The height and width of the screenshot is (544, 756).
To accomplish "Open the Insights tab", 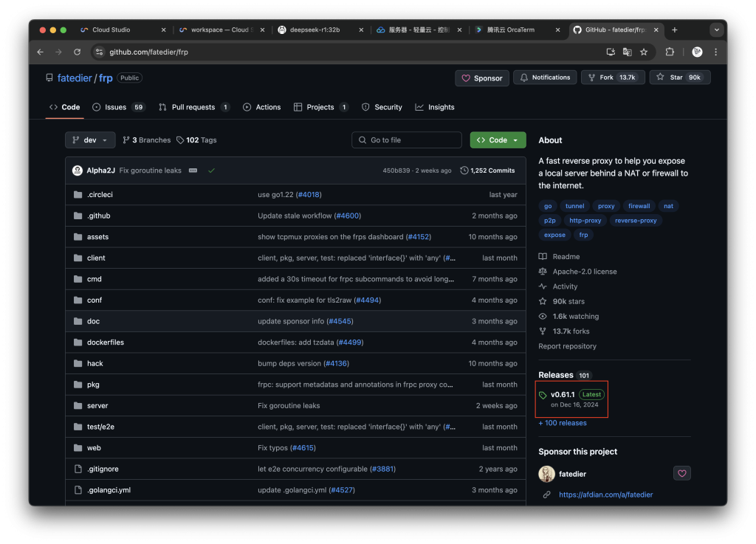I will tap(435, 108).
